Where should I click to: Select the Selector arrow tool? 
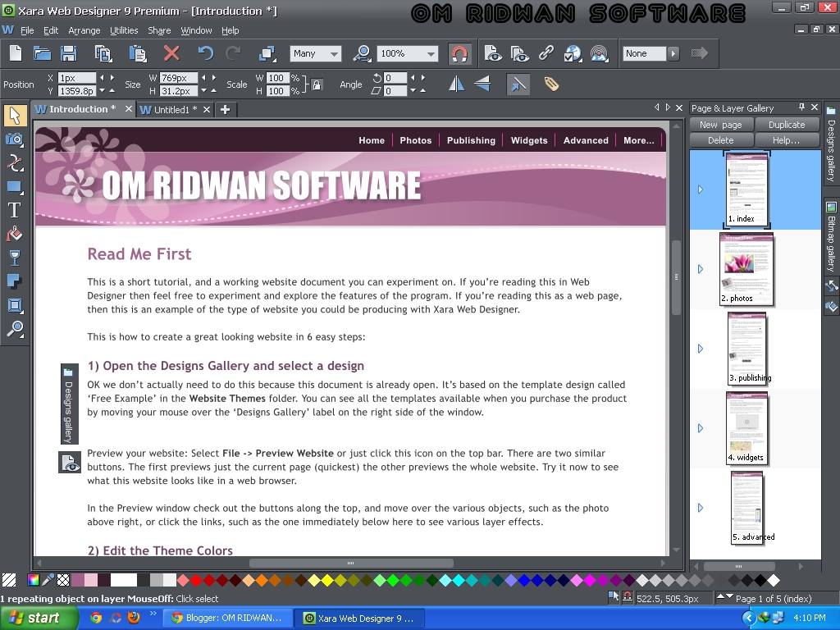15,115
